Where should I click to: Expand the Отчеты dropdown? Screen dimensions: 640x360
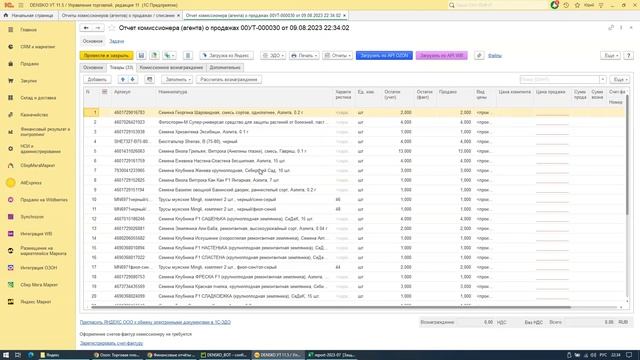click(338, 56)
